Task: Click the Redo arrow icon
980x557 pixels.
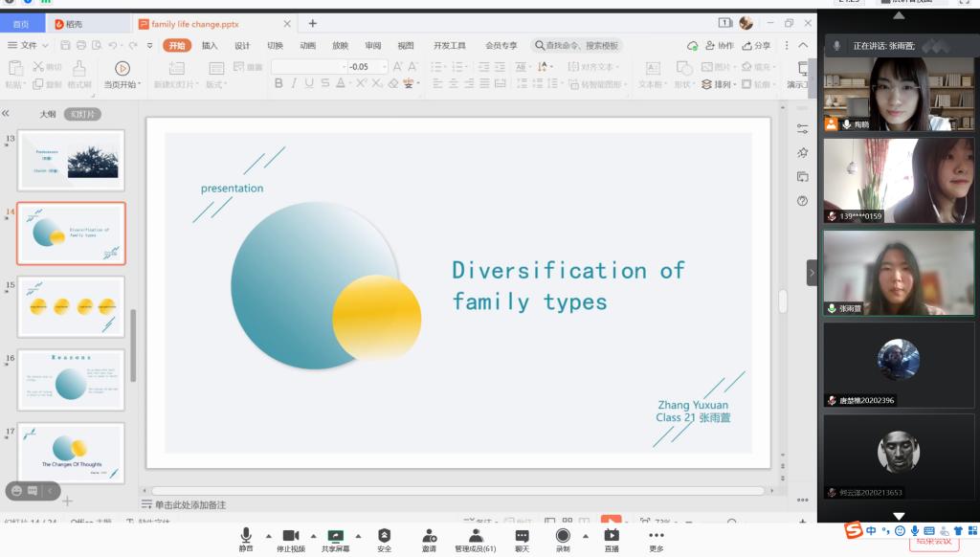Action: pos(132,46)
